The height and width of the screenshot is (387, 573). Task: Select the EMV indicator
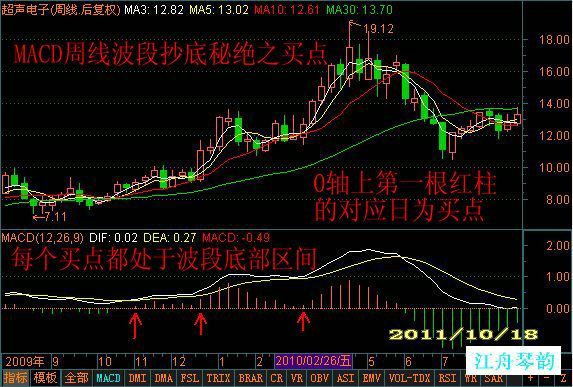(372, 377)
